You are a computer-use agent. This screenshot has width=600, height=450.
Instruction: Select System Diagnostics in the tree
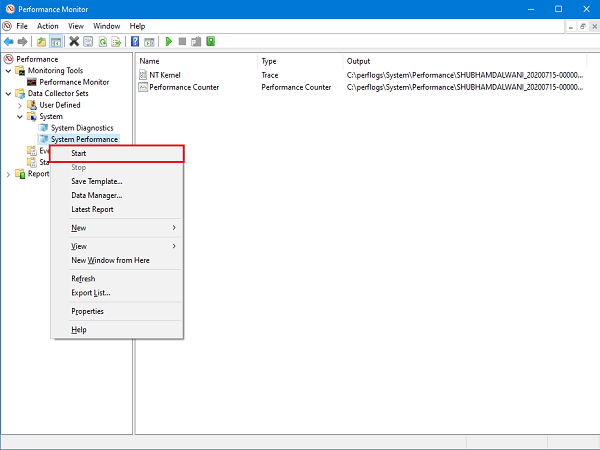coord(82,128)
